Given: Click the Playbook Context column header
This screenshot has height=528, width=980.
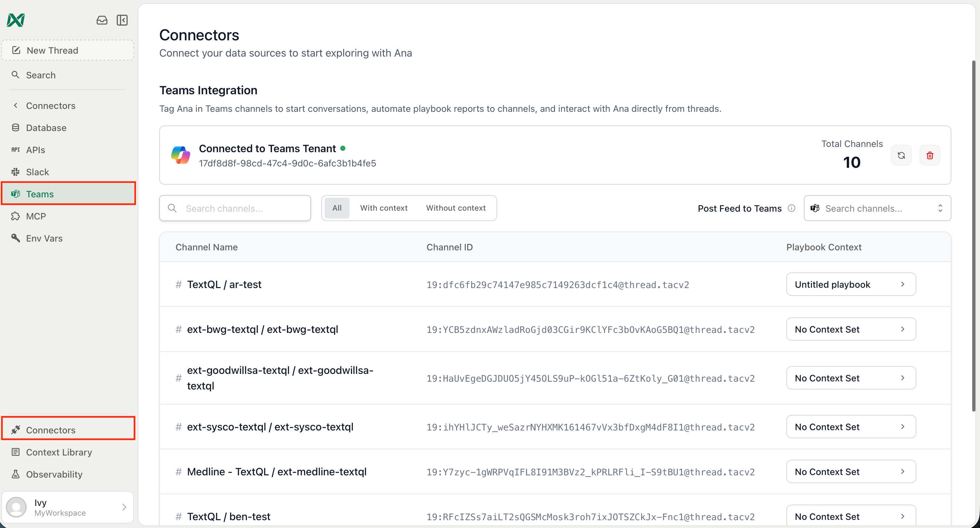Looking at the screenshot, I should pyautogui.click(x=824, y=247).
